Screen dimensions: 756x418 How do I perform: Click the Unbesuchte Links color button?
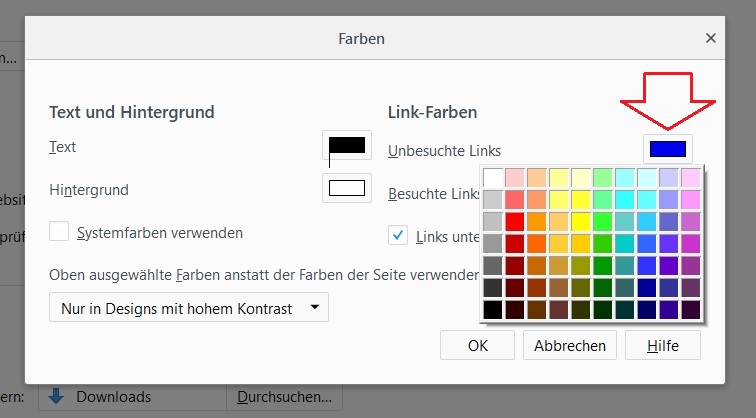[667, 150]
